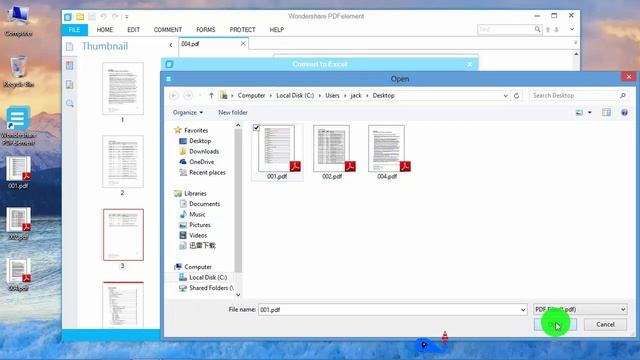This screenshot has width=640, height=360.
Task: Open the Organize dropdown menu
Action: click(x=188, y=112)
